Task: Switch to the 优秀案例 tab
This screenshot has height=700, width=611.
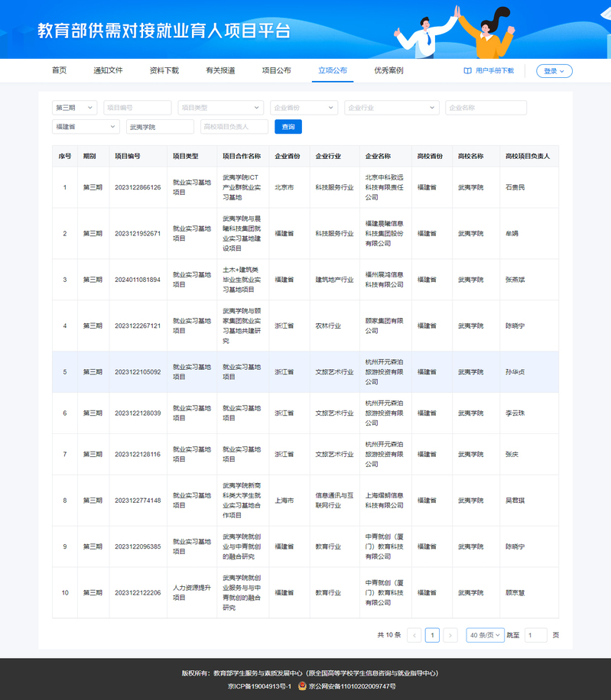Action: pyautogui.click(x=388, y=70)
